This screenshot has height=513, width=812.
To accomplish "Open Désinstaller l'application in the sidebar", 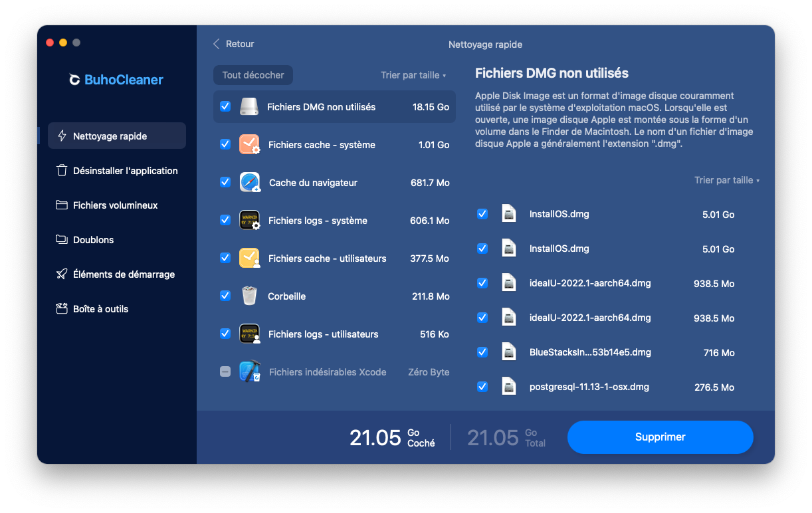I will tap(117, 170).
